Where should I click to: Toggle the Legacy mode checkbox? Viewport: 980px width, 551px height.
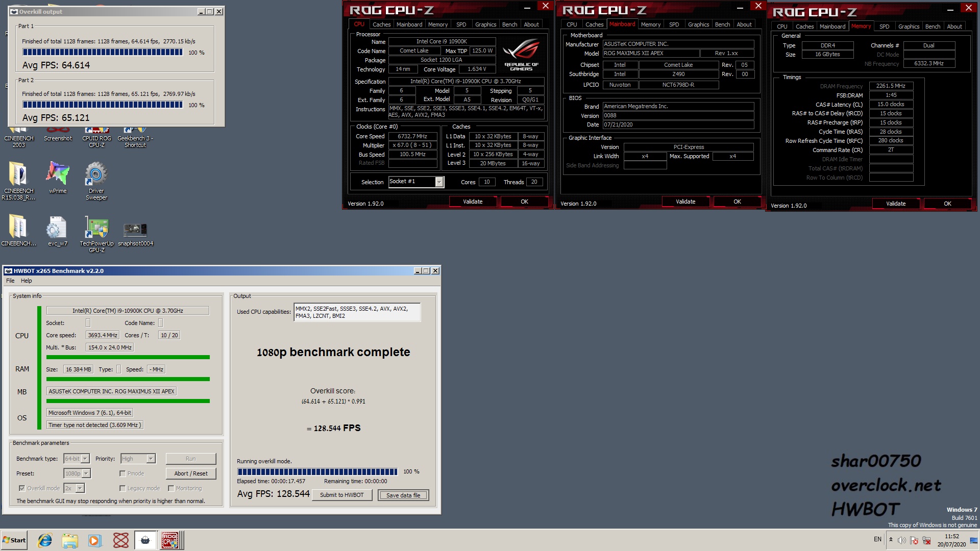[x=122, y=488]
